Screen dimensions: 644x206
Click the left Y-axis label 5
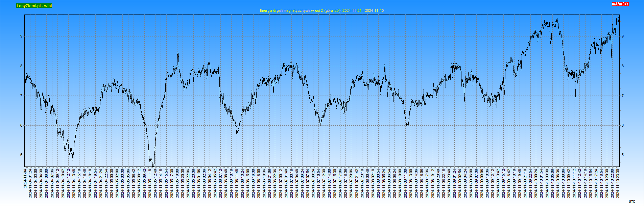click(x=21, y=155)
